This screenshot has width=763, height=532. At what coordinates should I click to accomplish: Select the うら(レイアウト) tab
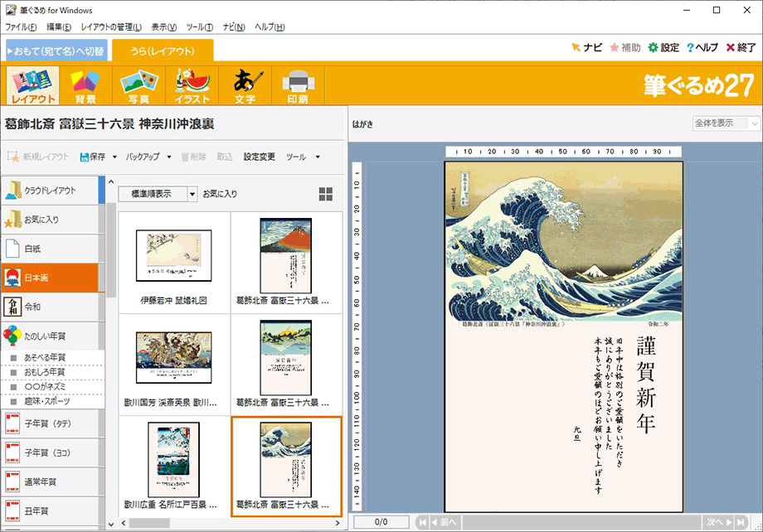pyautogui.click(x=163, y=51)
